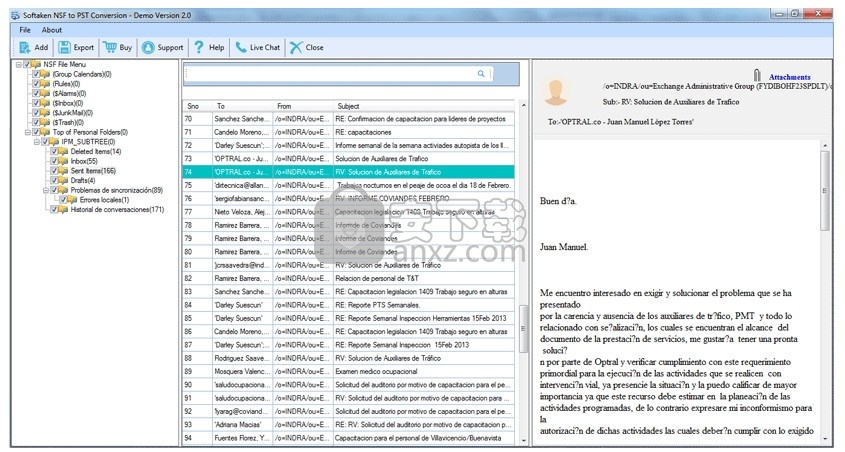The height and width of the screenshot is (452, 845).
Task: Click the Help question mark icon
Action: (x=199, y=47)
